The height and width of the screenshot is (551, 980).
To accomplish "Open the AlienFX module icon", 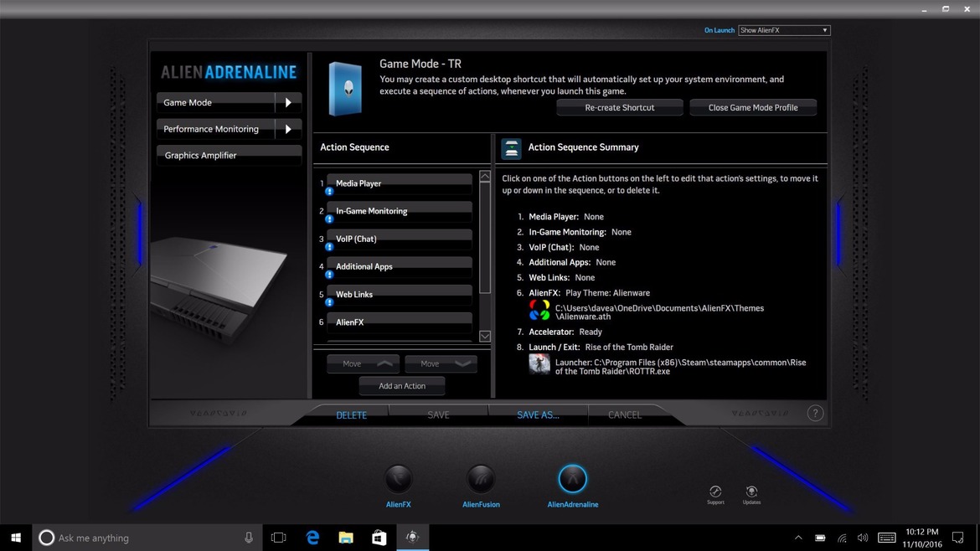I will [398, 479].
